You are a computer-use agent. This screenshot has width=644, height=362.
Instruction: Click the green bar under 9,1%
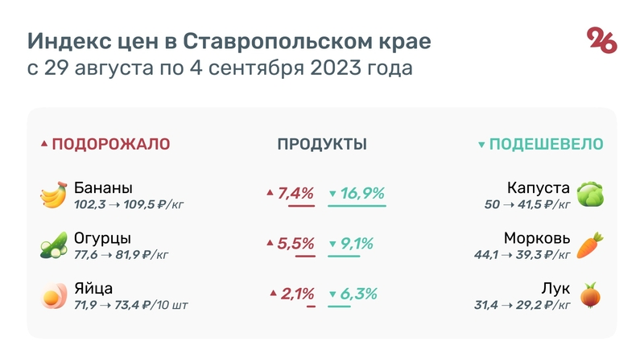pyautogui.click(x=344, y=257)
